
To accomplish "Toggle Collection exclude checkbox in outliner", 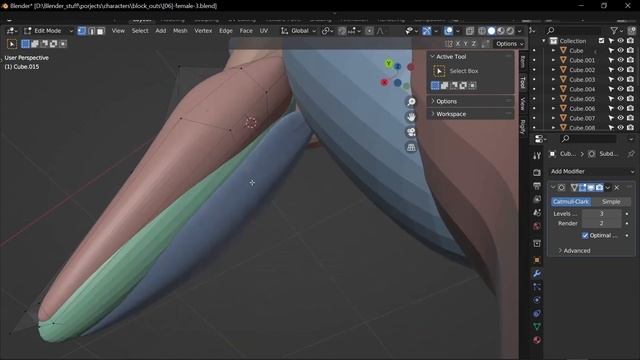I will coord(601,41).
